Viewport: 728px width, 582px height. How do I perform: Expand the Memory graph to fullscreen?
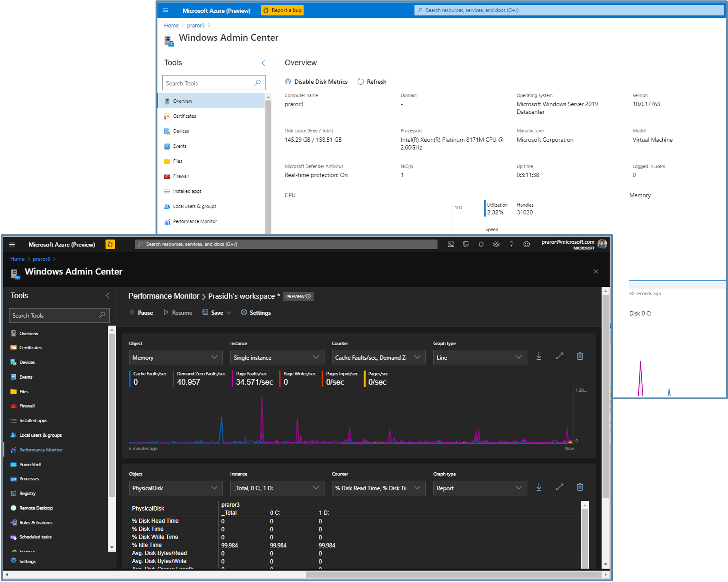pyautogui.click(x=559, y=356)
